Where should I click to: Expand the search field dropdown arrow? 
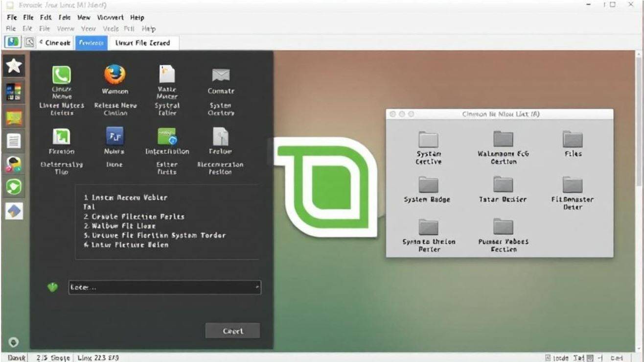pos(257,288)
